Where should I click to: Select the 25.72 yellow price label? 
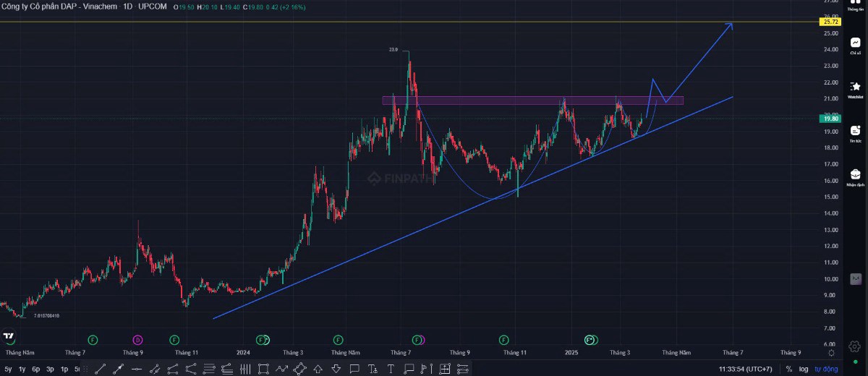click(x=830, y=22)
